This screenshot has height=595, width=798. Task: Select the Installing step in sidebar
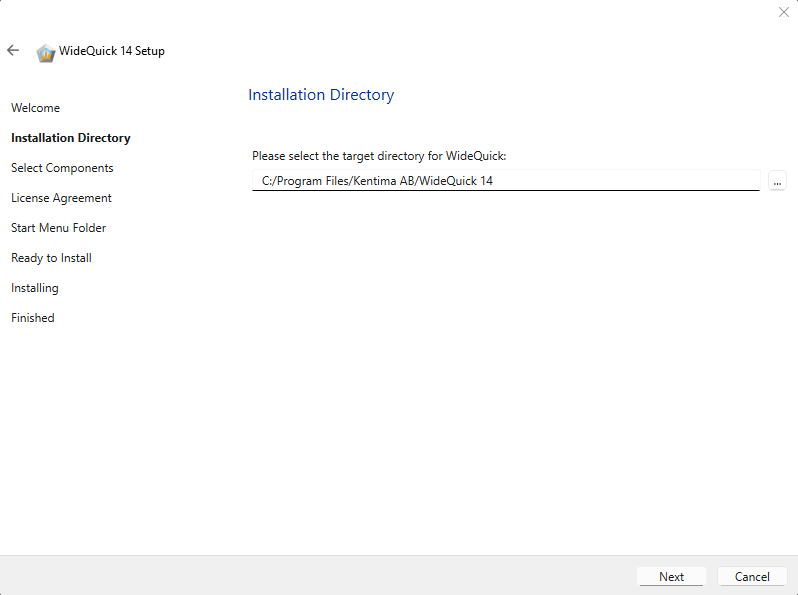click(x=35, y=288)
